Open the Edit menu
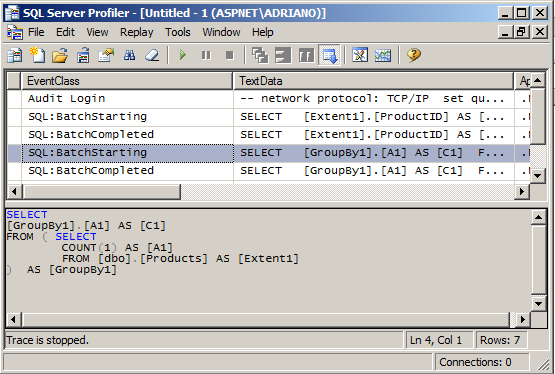The width and height of the screenshot is (555, 374). point(65,32)
